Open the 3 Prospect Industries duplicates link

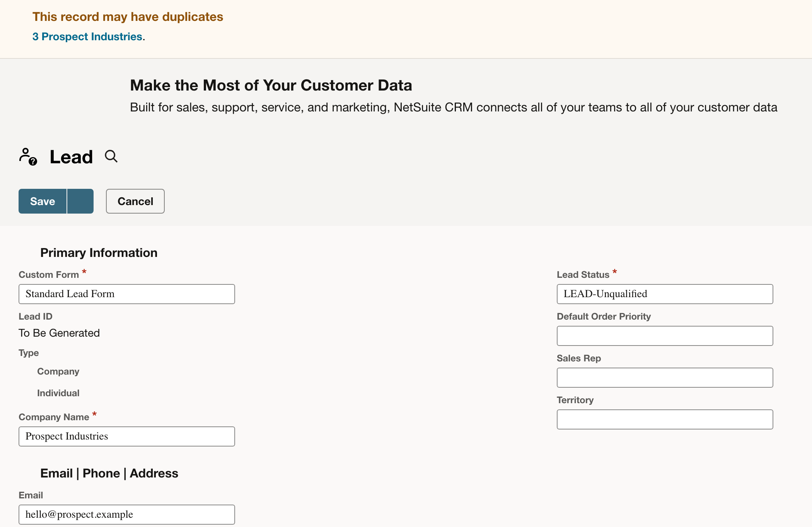[87, 36]
